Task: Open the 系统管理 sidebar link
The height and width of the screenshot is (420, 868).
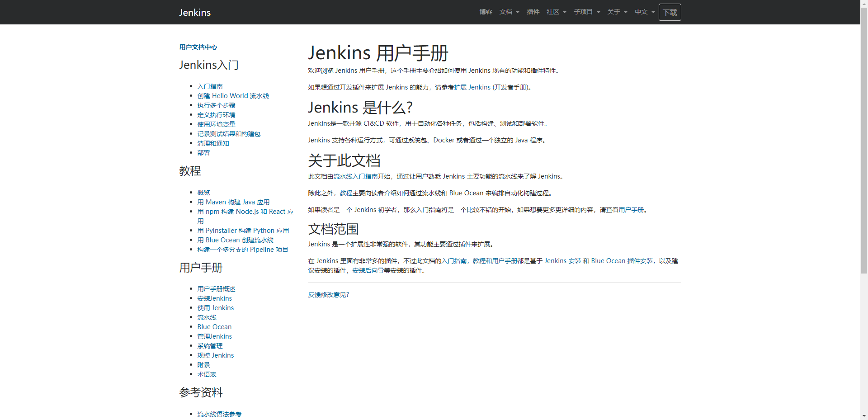Action: pos(210,346)
